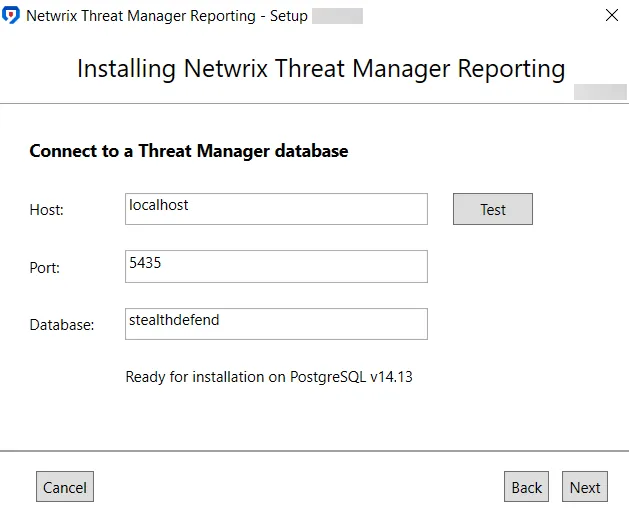Cancel the installation
This screenshot has width=629, height=518.
tap(65, 487)
